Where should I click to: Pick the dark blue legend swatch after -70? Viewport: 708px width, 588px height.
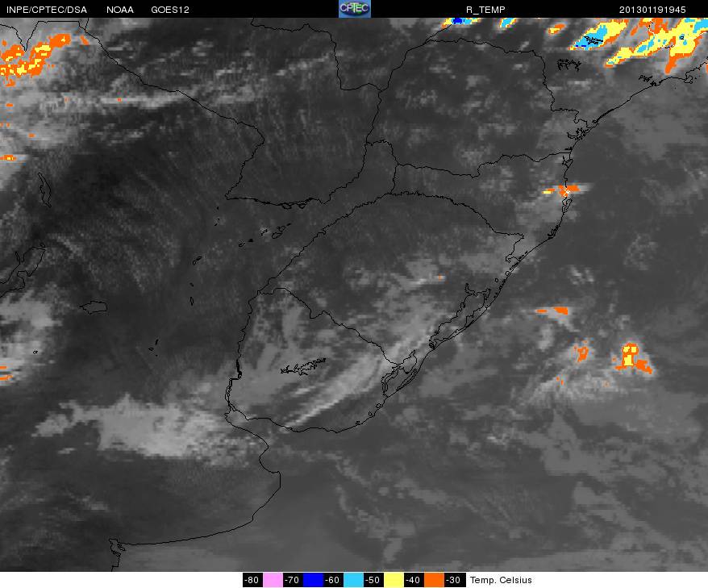(313, 580)
